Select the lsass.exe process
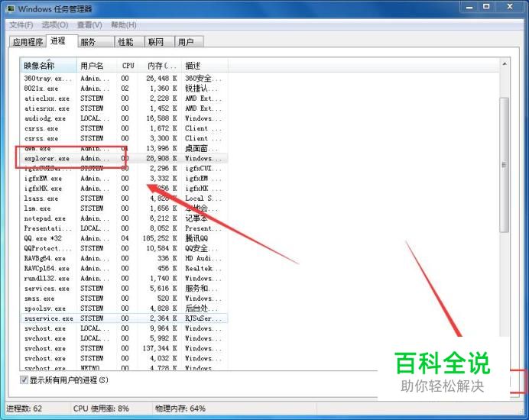 pyautogui.click(x=124, y=199)
